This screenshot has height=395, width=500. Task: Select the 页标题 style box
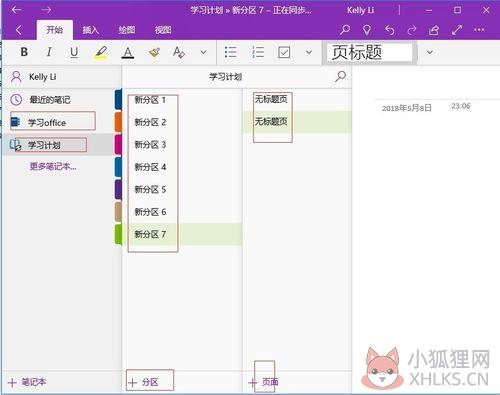point(369,52)
